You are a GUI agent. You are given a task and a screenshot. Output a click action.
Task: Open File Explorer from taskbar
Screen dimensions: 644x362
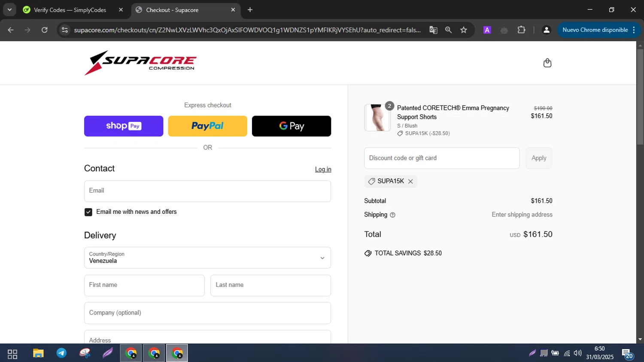click(x=38, y=353)
